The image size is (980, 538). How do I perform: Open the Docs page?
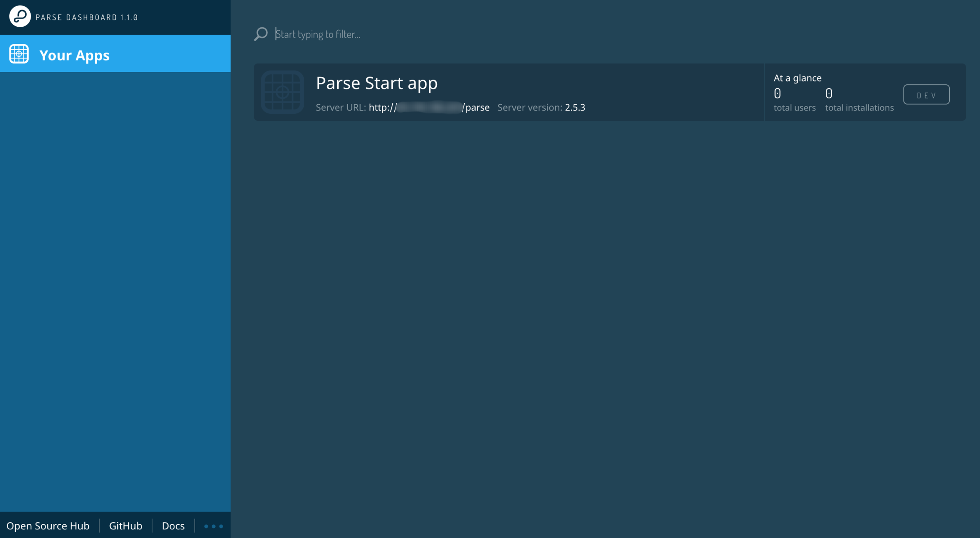[174, 526]
